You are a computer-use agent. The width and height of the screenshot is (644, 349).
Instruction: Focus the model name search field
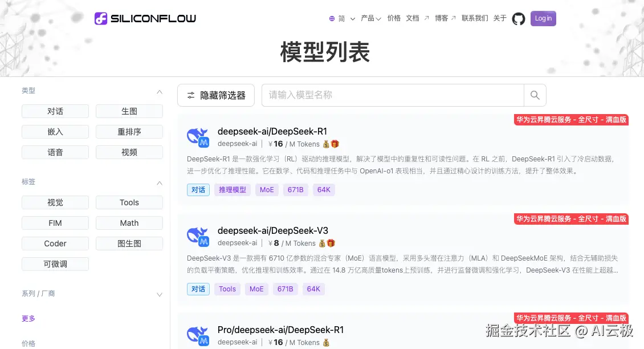(x=393, y=95)
